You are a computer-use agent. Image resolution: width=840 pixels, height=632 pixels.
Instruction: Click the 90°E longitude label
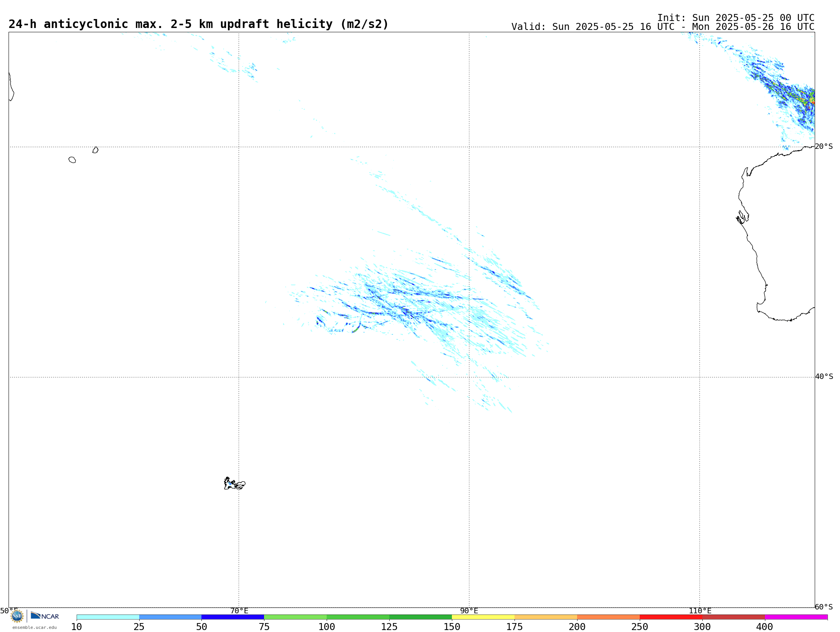(469, 611)
